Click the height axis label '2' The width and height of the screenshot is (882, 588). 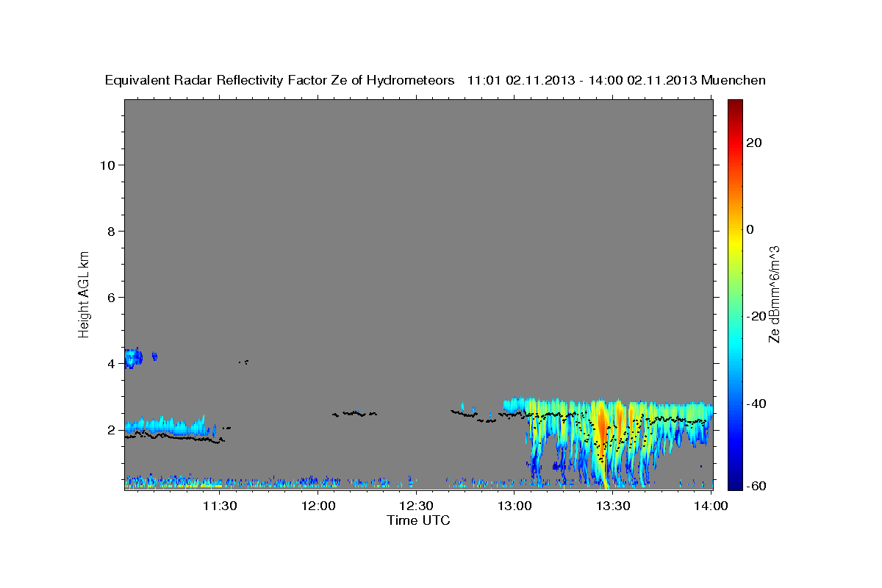110,429
